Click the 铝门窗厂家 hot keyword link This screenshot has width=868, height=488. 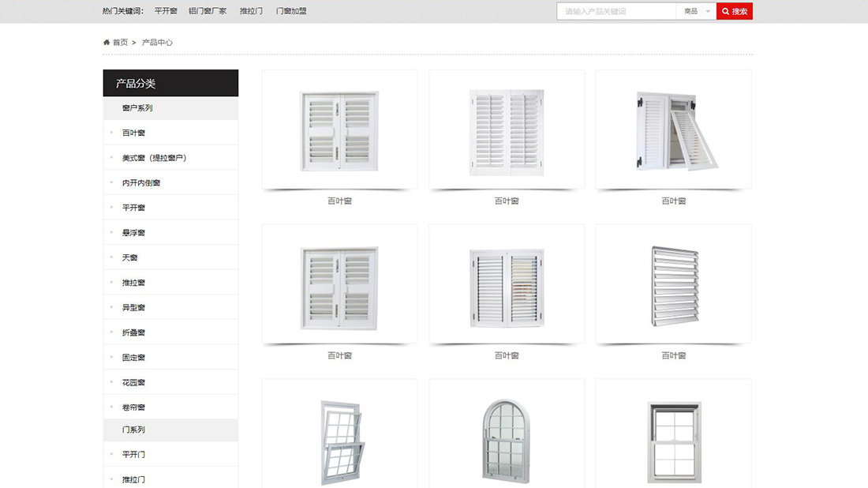(x=208, y=11)
